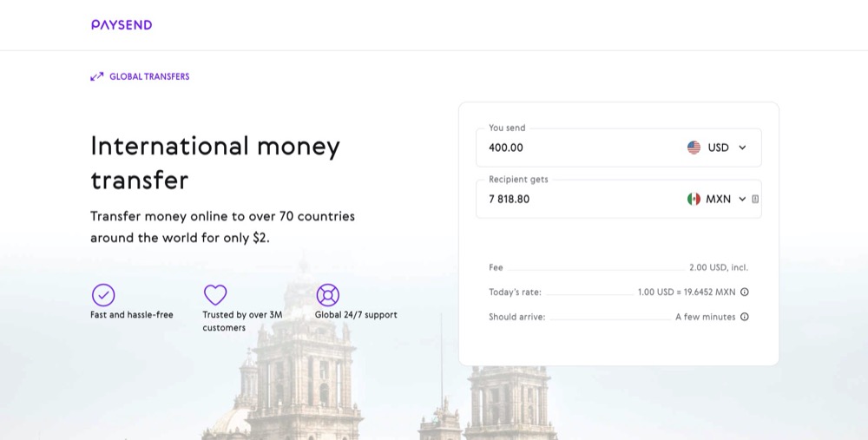Open the MXN currency selector
The image size is (868, 440).
point(717,200)
